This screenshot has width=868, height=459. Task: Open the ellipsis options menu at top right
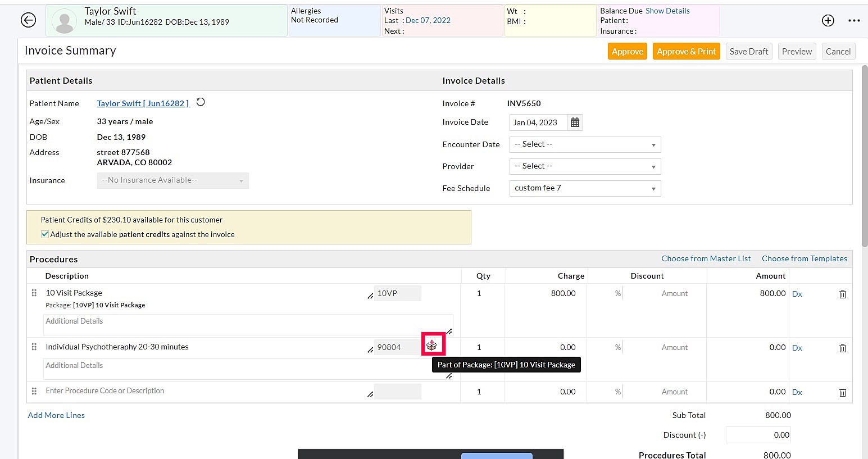pos(854,20)
